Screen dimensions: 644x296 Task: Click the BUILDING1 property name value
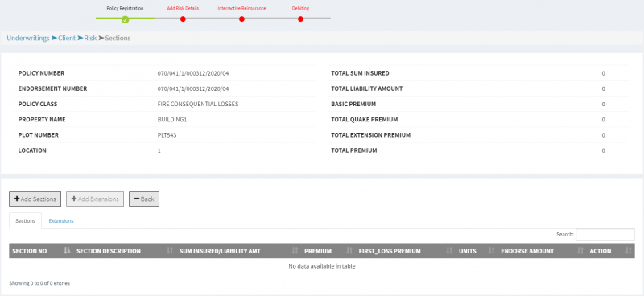pyautogui.click(x=172, y=120)
